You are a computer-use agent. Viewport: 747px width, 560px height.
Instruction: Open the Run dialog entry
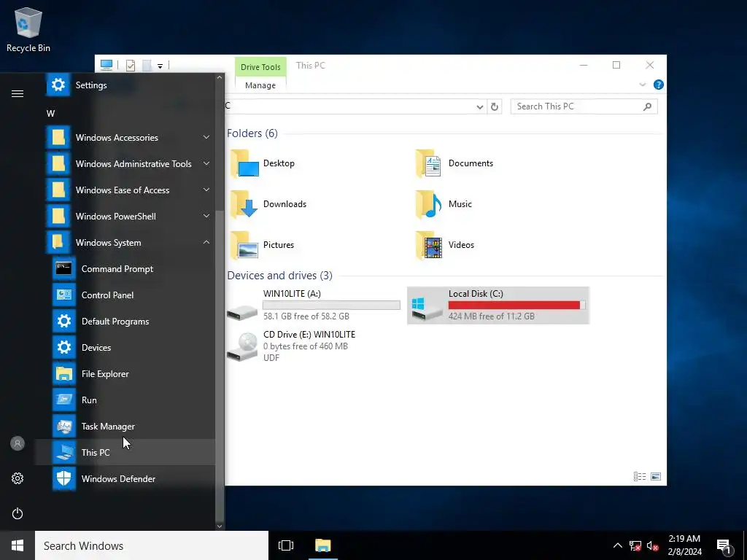click(125, 400)
